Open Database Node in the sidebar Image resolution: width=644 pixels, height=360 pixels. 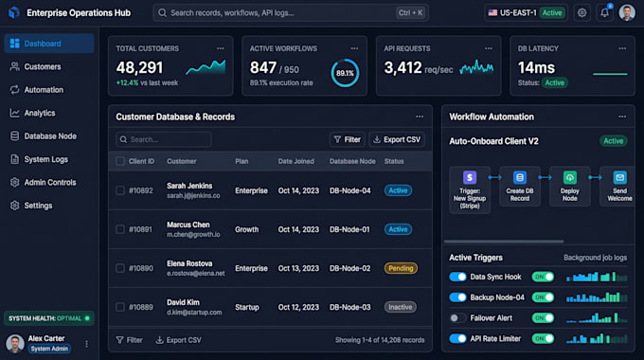pyautogui.click(x=49, y=136)
